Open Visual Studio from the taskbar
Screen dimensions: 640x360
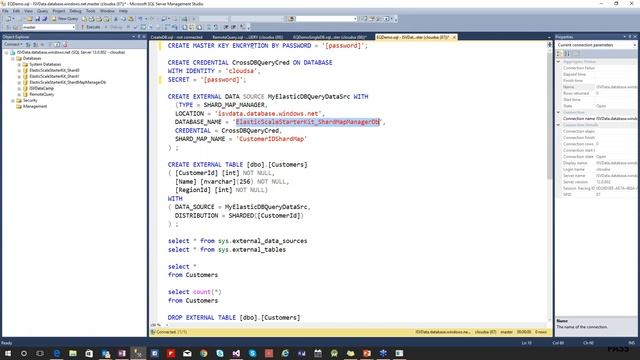(236, 353)
